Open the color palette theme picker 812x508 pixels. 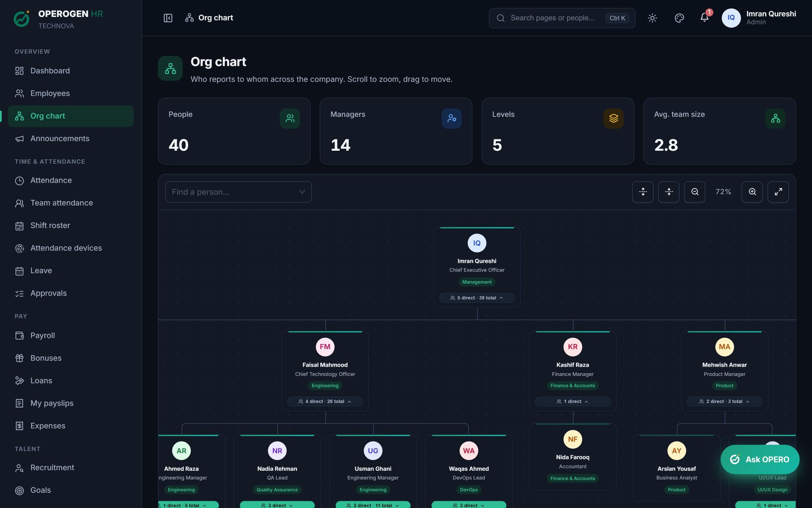(679, 18)
